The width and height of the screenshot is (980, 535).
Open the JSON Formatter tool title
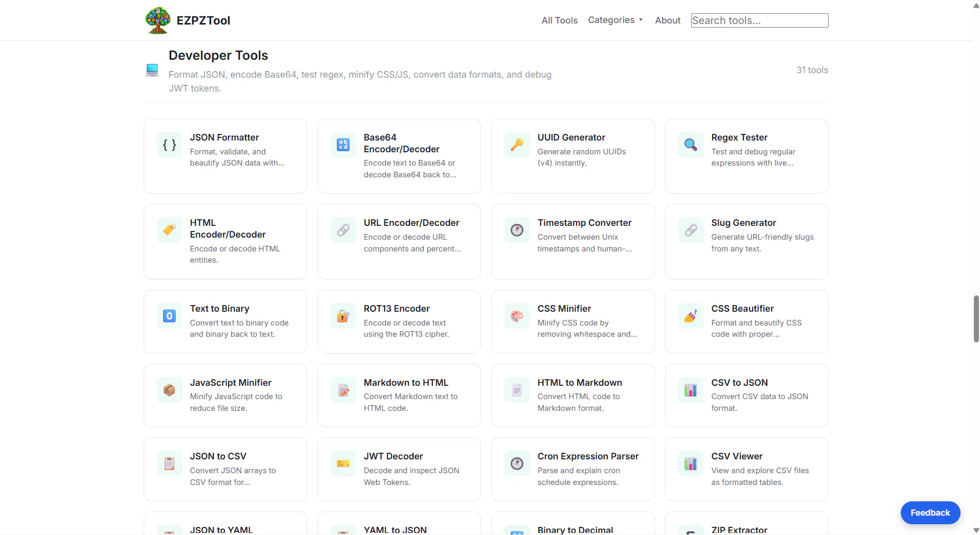224,137
